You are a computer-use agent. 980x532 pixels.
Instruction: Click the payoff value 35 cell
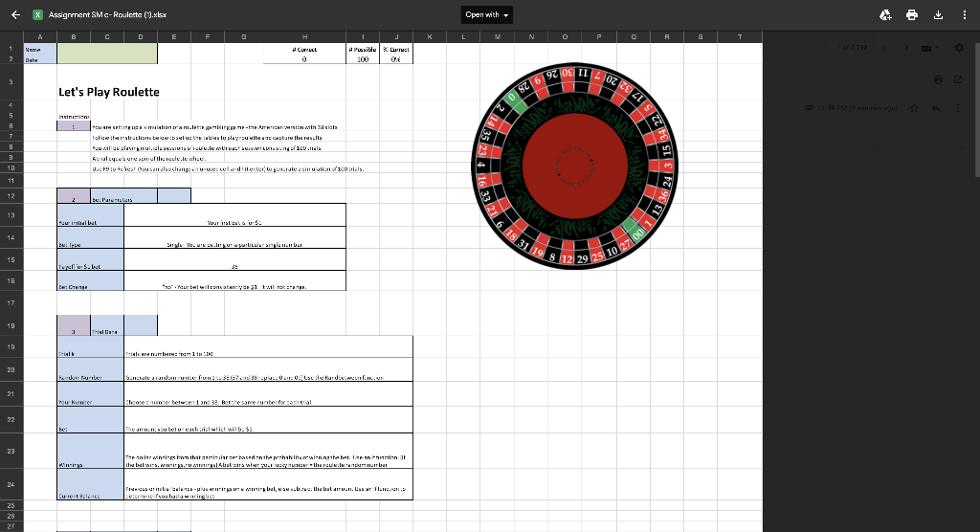234,259
